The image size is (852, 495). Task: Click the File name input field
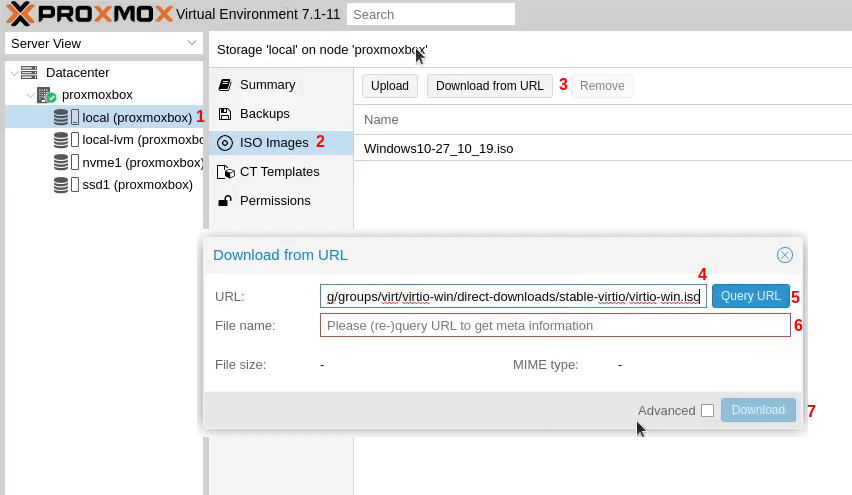coord(555,326)
